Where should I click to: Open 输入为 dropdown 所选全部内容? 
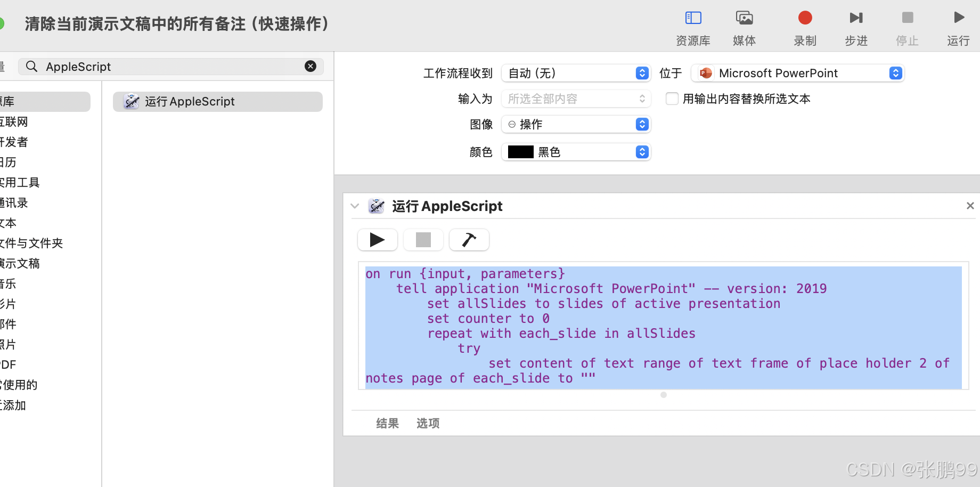point(576,99)
